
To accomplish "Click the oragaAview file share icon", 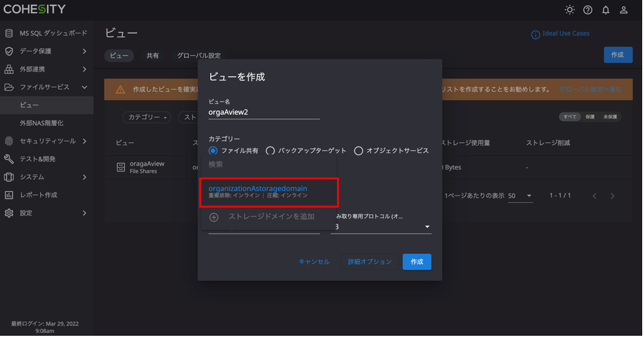I will [x=121, y=167].
